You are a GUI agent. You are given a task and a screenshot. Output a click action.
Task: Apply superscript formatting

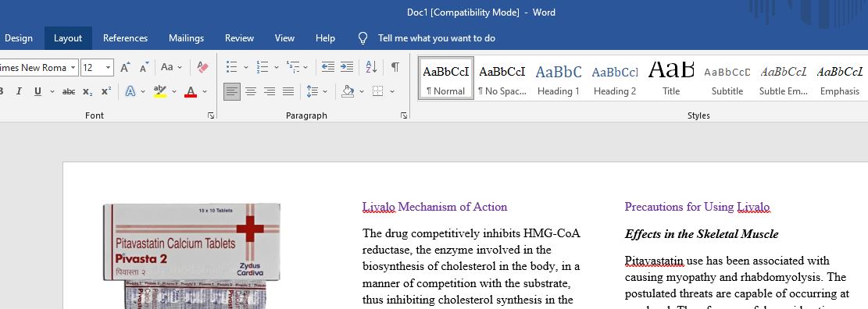105,92
